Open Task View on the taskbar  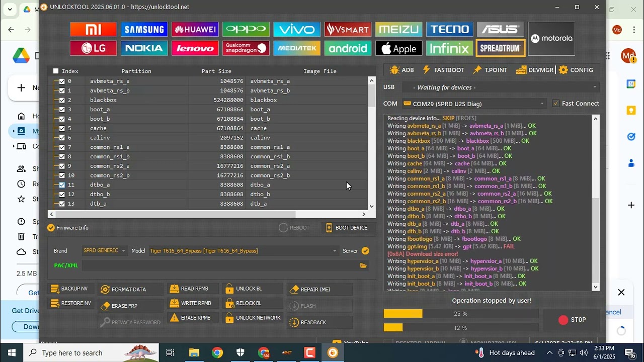(x=170, y=353)
